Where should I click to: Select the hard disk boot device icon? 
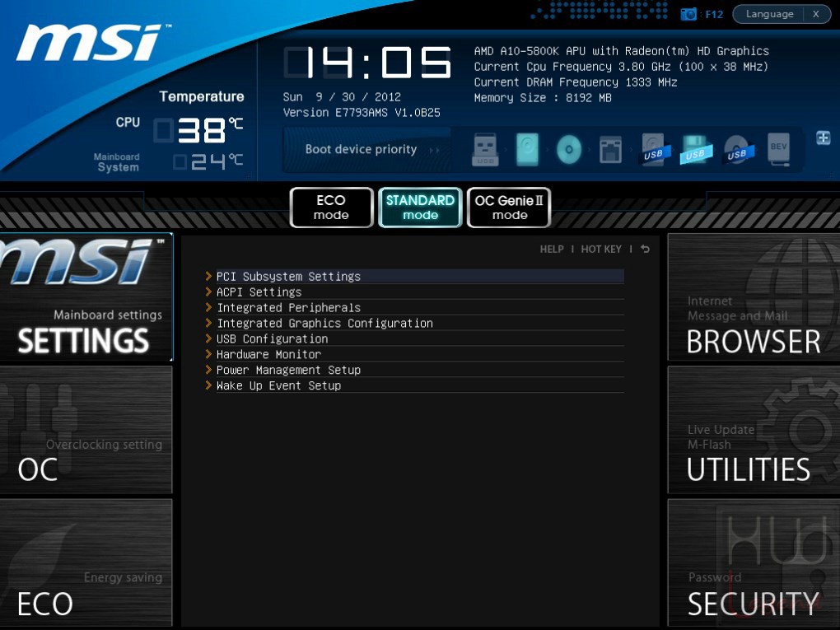pyautogui.click(x=527, y=149)
